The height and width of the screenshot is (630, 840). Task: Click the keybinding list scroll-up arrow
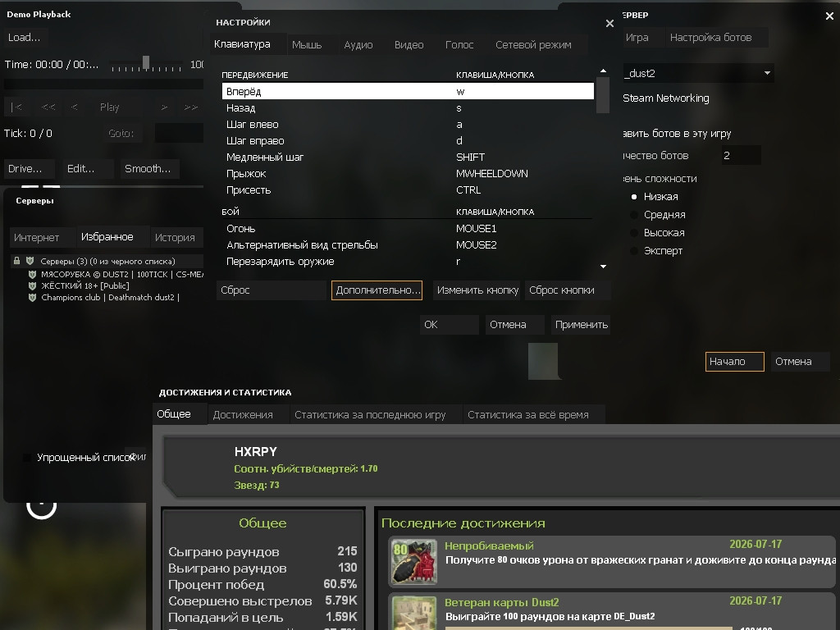pyautogui.click(x=603, y=71)
